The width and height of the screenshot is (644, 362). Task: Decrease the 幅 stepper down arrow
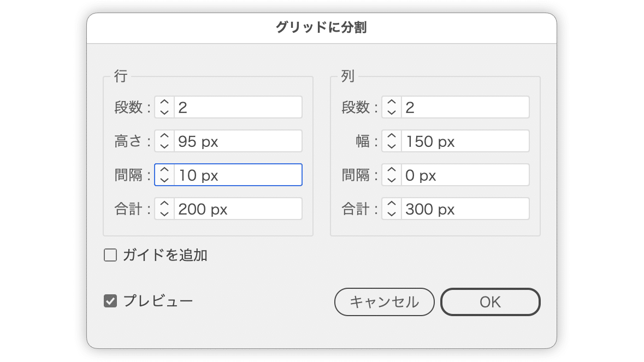(392, 146)
